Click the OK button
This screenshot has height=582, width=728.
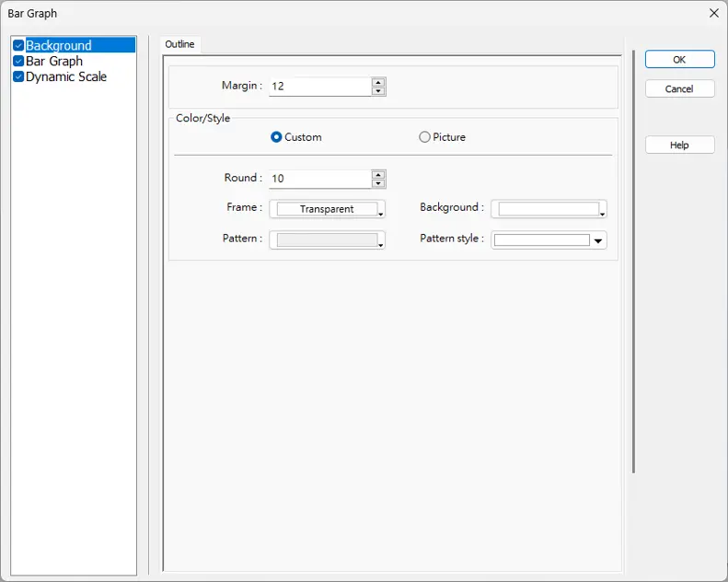point(680,60)
